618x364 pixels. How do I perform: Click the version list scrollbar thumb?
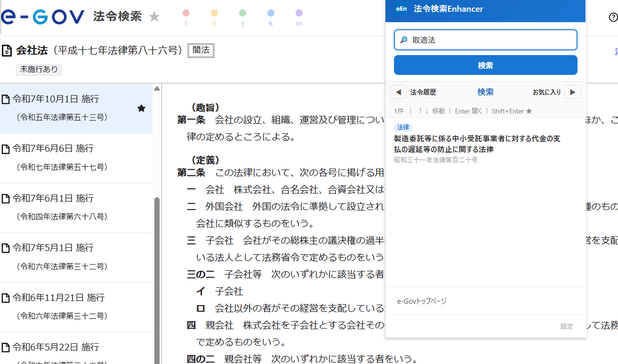tap(157, 280)
